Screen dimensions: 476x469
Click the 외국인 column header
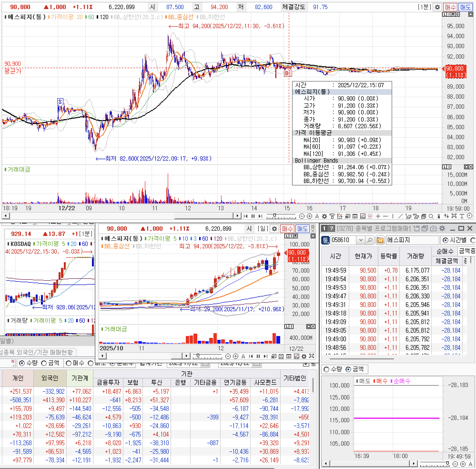click(50, 378)
